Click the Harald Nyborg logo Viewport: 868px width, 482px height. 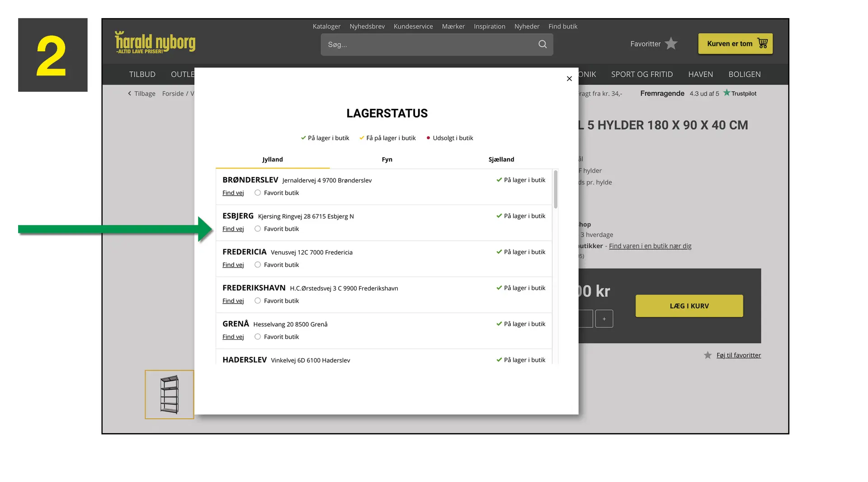coord(155,43)
